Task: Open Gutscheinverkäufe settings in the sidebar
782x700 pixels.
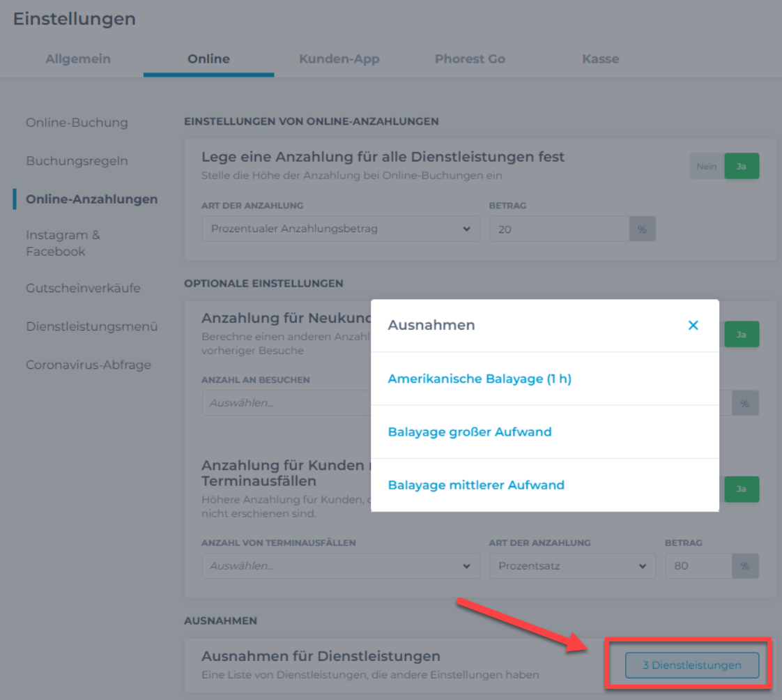Action: (x=83, y=288)
